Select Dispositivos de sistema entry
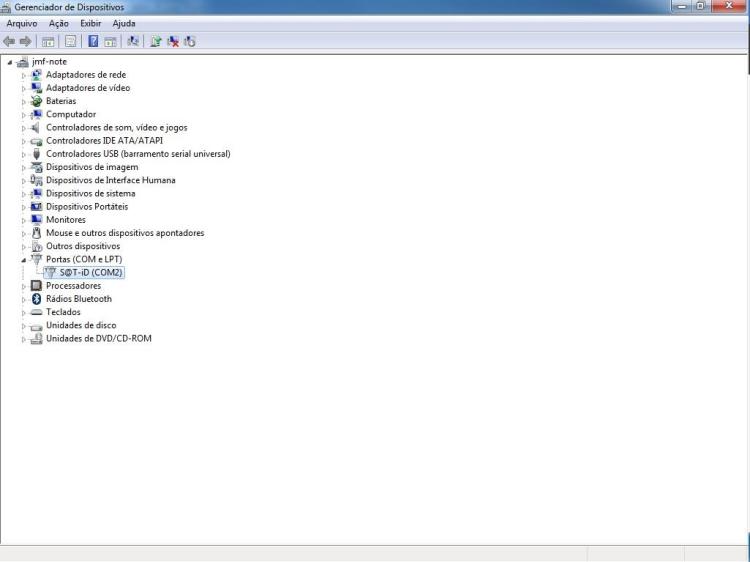Screen dimensions: 750x562 (x=90, y=194)
